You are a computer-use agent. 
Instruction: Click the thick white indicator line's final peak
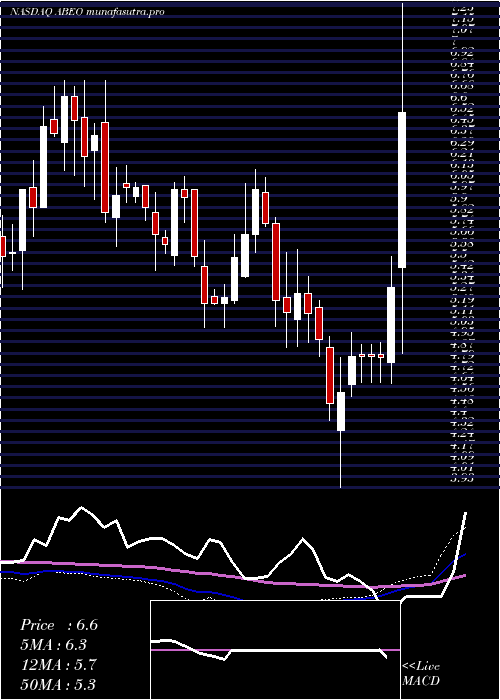pyautogui.click(x=466, y=514)
